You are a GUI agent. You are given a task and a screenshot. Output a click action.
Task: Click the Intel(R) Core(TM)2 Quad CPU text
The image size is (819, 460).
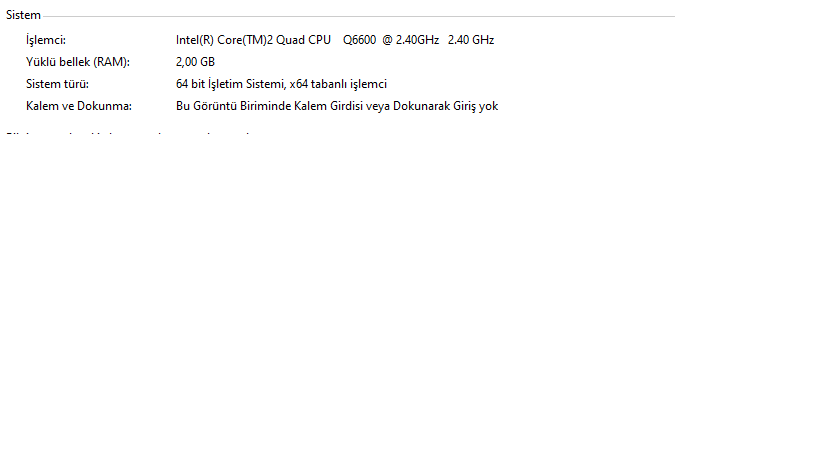253,40
